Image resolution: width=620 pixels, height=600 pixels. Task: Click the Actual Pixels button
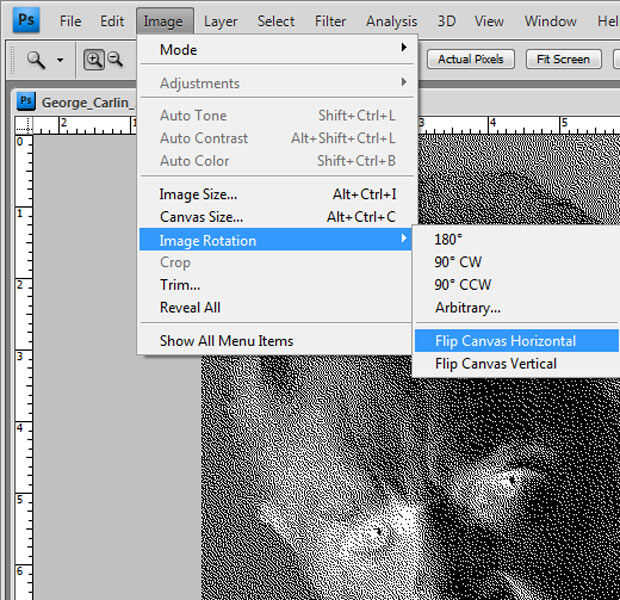click(471, 59)
